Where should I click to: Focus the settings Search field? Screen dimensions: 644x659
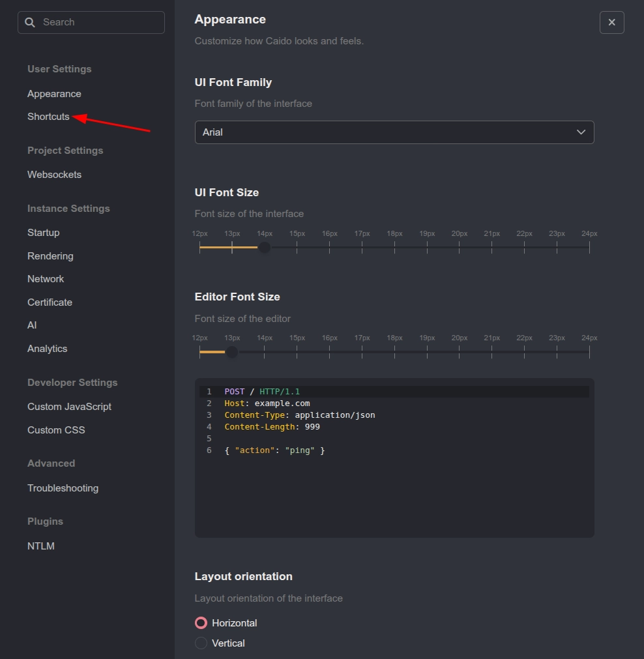pyautogui.click(x=91, y=22)
